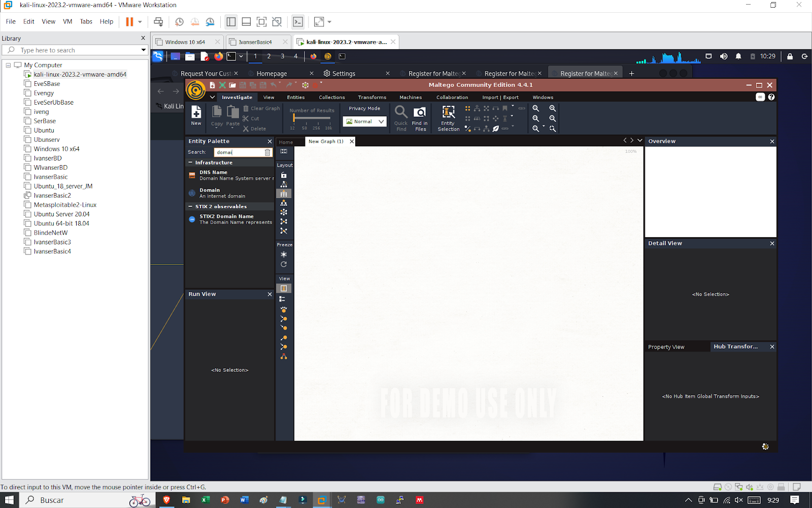This screenshot has height=508, width=812.
Task: Open the Entities ribbon tab
Action: click(x=296, y=98)
